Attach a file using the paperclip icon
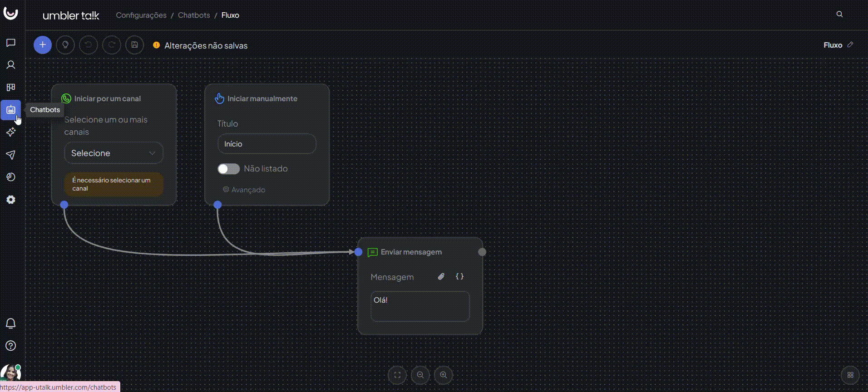Screen dimensions: 868x392 (441, 276)
